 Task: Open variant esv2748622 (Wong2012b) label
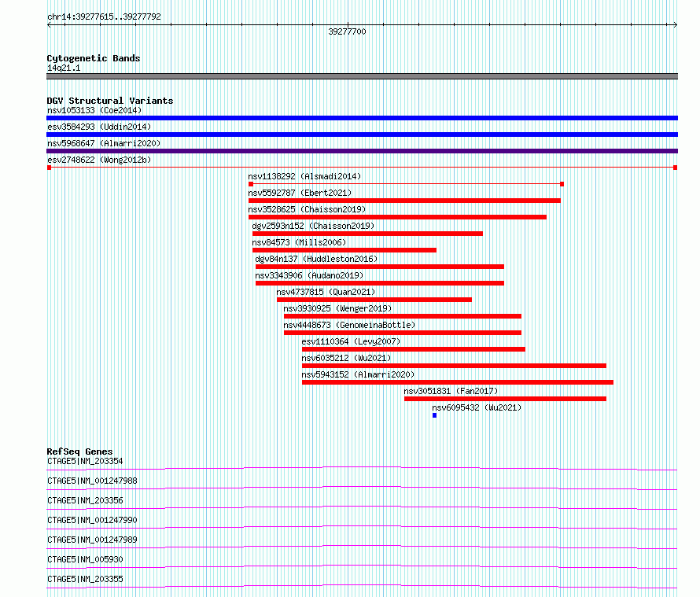(x=99, y=160)
